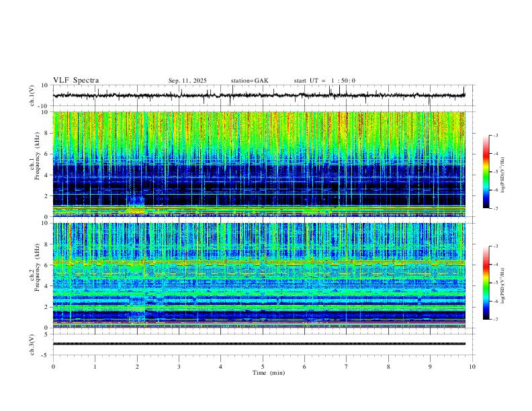The width and height of the screenshot is (532, 411).
Task: Click the ch.1 "Frequency (kHz)" axis label
Action: tap(37, 156)
